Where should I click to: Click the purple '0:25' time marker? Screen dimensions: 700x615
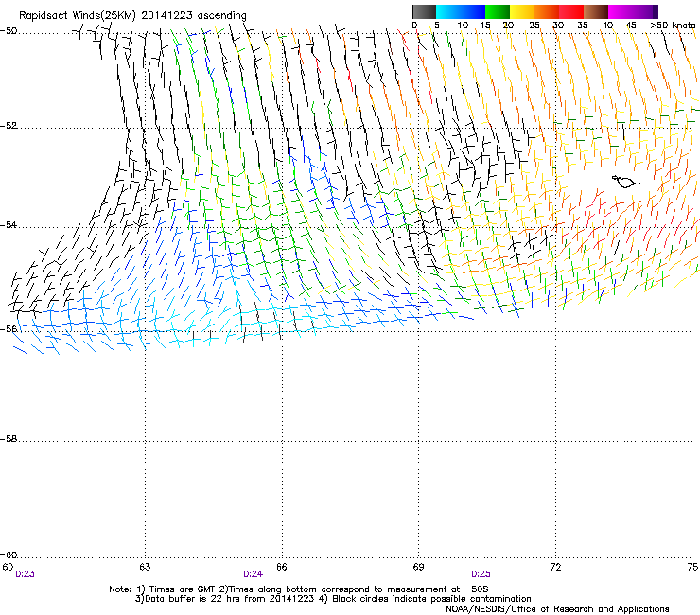(x=481, y=574)
